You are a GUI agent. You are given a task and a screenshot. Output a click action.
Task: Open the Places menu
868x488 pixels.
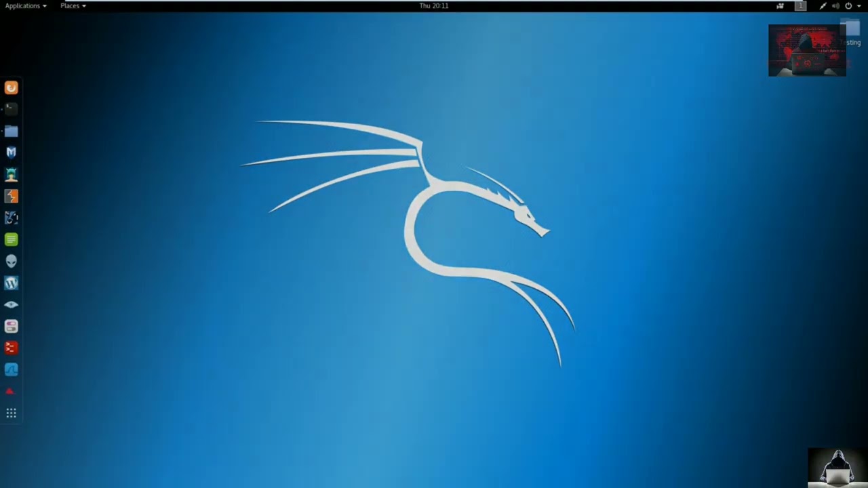73,5
